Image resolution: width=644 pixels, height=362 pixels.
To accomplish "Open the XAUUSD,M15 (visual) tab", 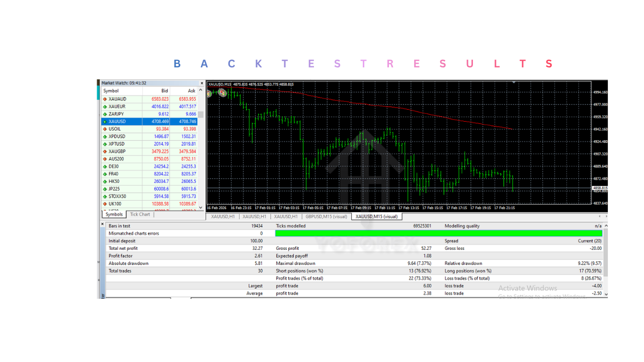I will [x=378, y=217].
